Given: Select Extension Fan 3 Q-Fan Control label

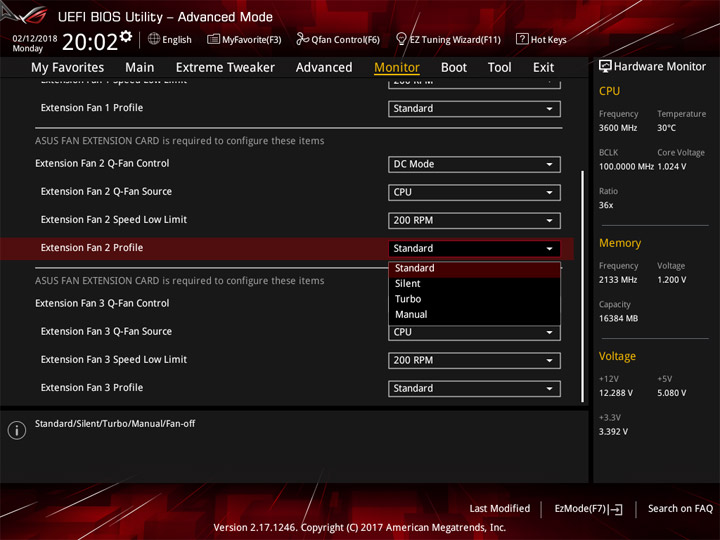Looking at the screenshot, I should click(102, 304).
